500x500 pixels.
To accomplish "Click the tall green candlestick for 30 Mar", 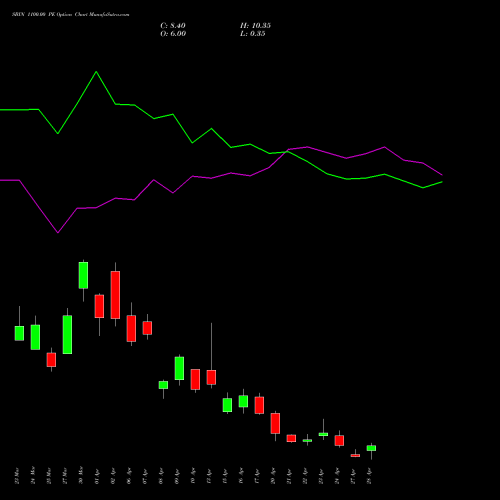I will pos(83,275).
